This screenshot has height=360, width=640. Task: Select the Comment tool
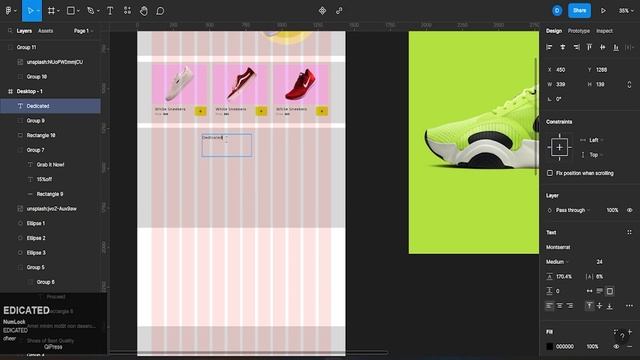[160, 11]
